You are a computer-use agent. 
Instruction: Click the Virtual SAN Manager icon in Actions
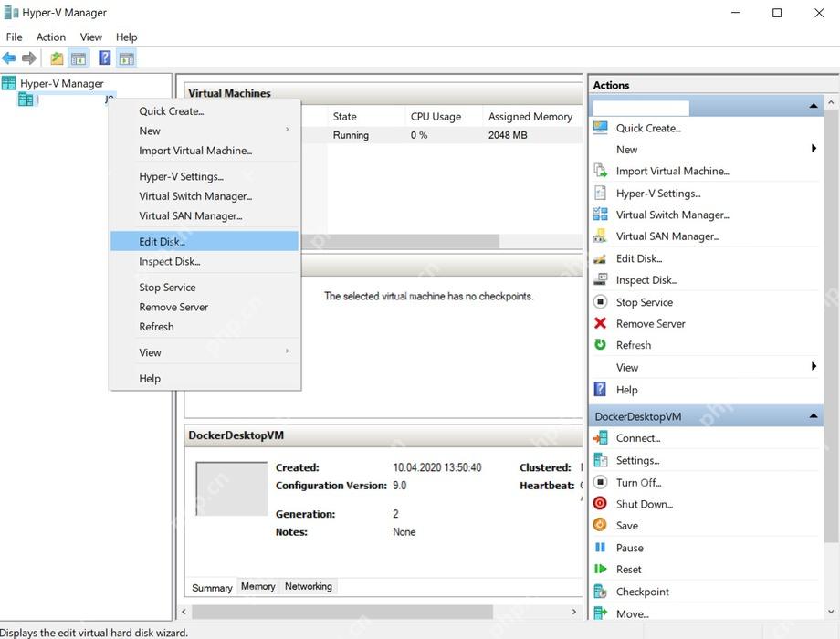pos(601,236)
